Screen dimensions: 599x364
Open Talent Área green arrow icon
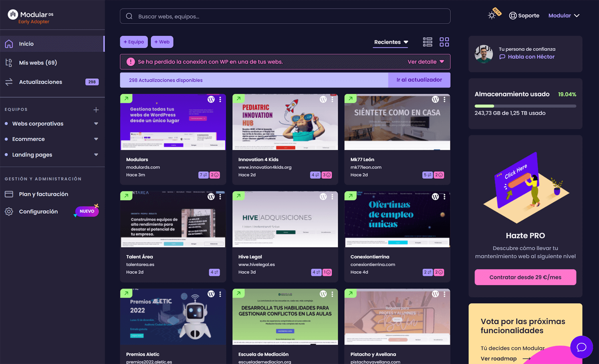click(x=126, y=196)
